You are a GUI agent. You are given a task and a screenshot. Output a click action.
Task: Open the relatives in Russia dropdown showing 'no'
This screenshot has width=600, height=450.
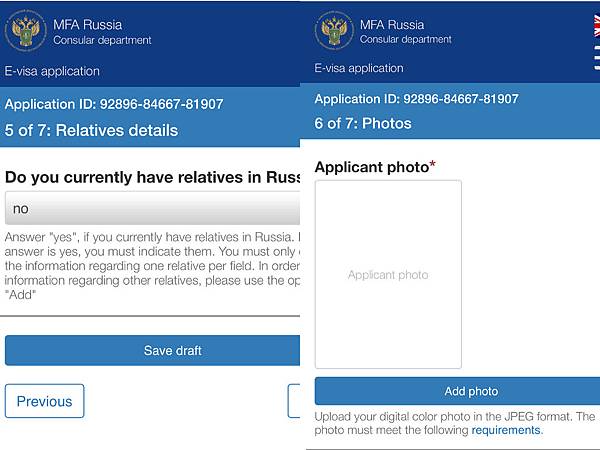pyautogui.click(x=152, y=209)
